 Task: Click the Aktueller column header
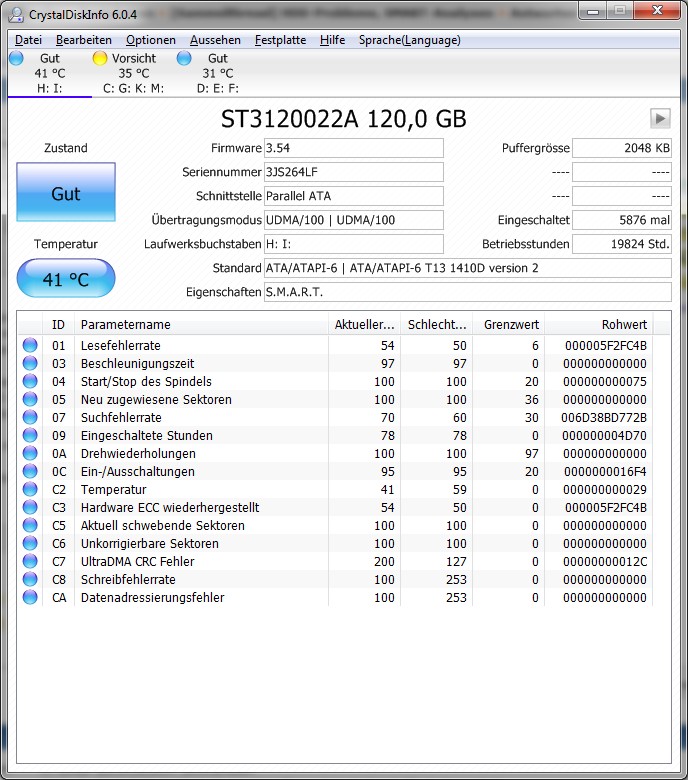click(x=365, y=324)
